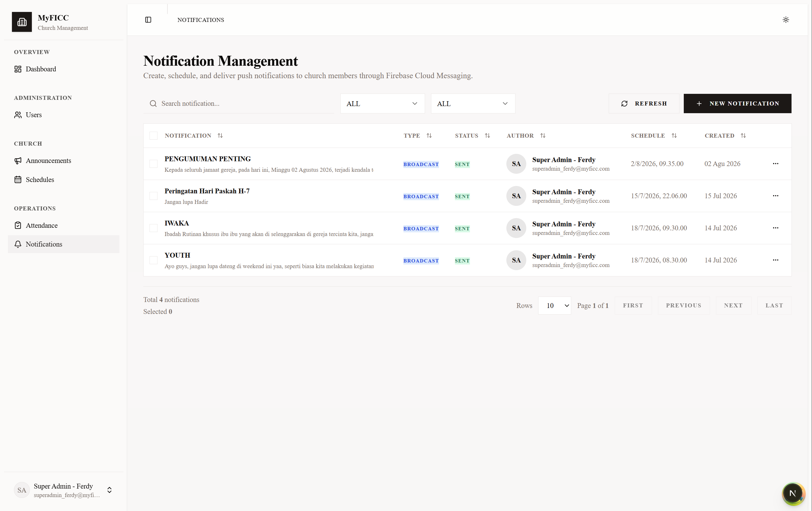Go to First page
This screenshot has height=511, width=812.
633,306
